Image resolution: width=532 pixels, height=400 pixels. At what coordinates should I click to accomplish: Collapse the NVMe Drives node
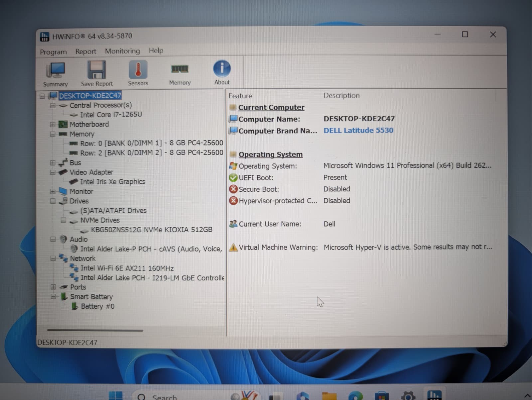point(64,220)
